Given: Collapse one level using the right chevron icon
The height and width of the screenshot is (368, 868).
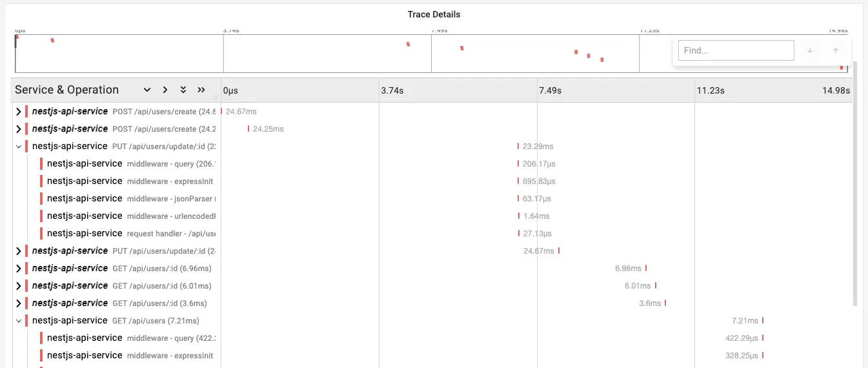Looking at the screenshot, I should [x=165, y=90].
